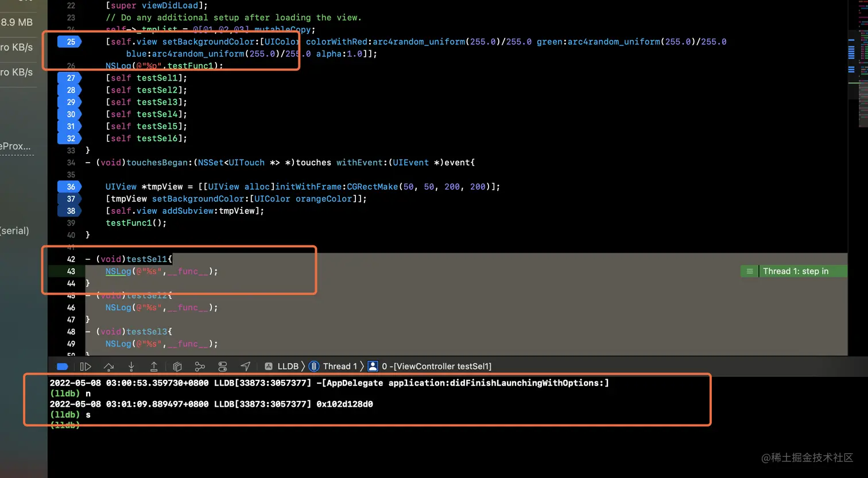Click the '(lldb) s' console line
Screen dimensions: 868x478
70,415
